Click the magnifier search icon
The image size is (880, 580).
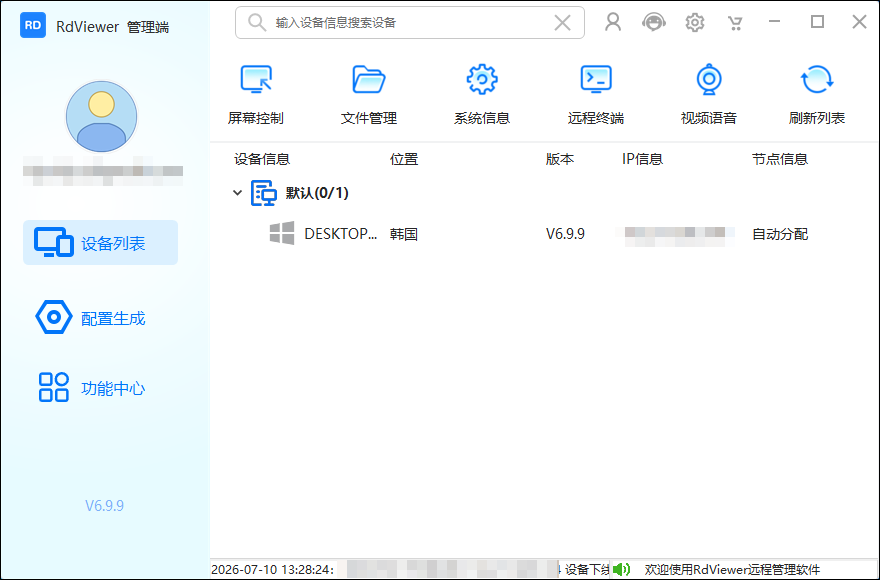(x=256, y=22)
